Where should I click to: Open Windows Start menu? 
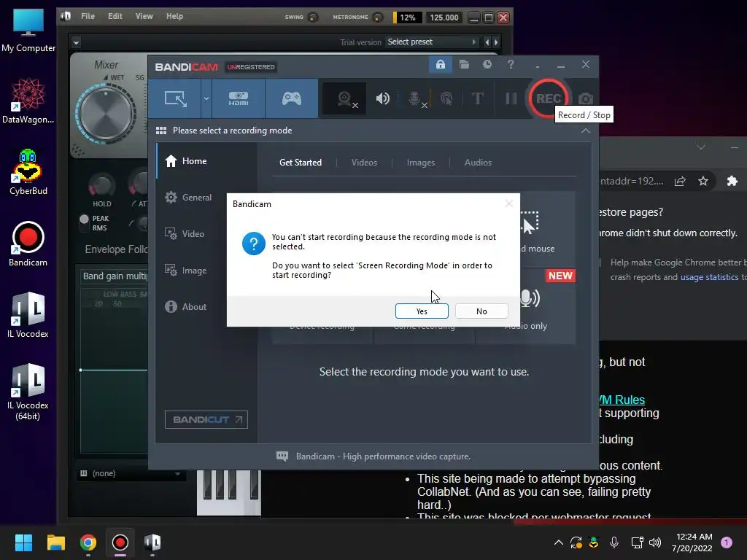click(x=23, y=542)
